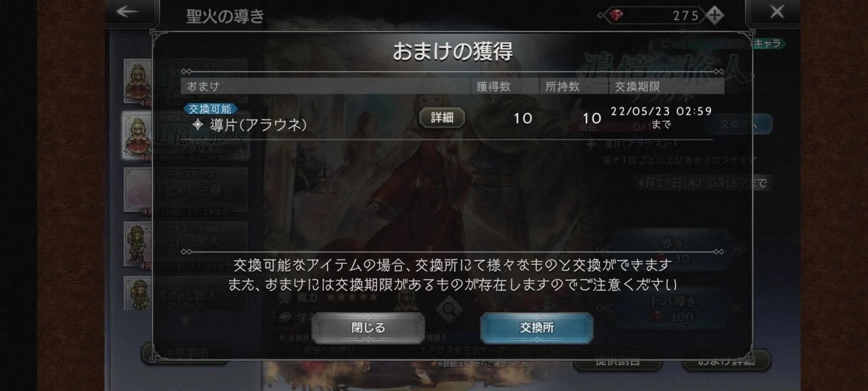This screenshot has height=391, width=868.
Task: Click the 閉じる close button
Action: point(368,327)
